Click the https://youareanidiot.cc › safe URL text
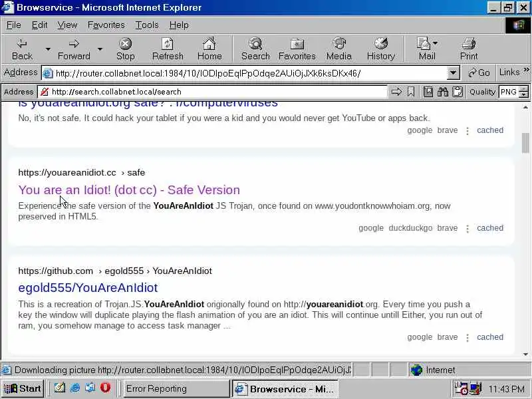This screenshot has height=399, width=532. 81,173
